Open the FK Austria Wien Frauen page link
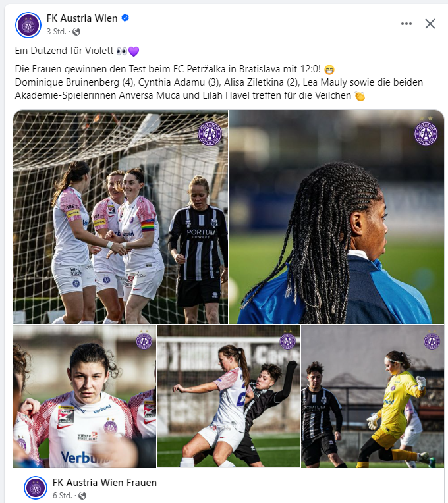The image size is (448, 503). [x=105, y=483]
